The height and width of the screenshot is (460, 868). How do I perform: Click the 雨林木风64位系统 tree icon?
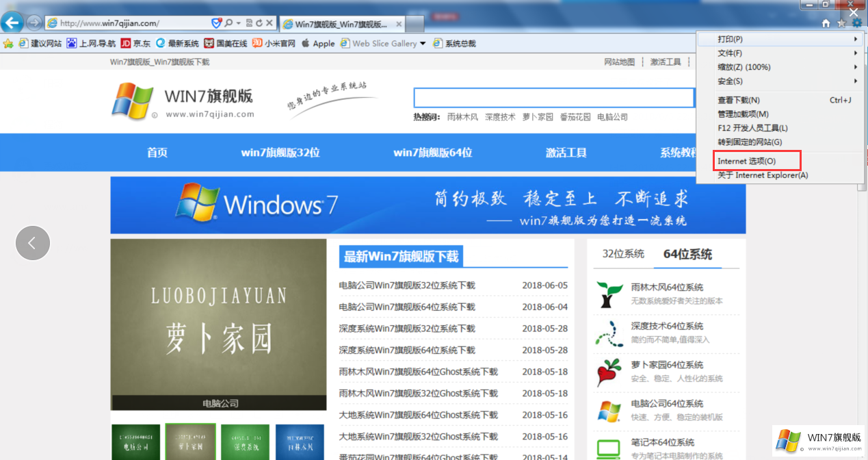click(609, 294)
